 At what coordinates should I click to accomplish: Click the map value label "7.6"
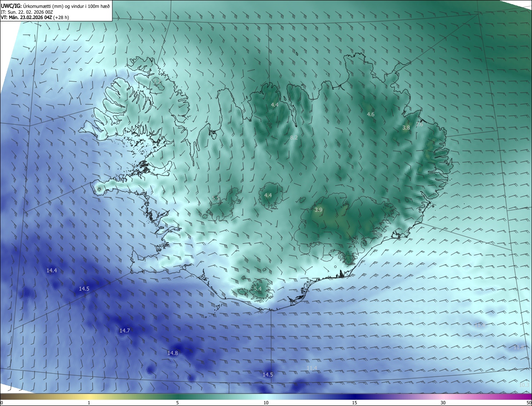coord(419,124)
